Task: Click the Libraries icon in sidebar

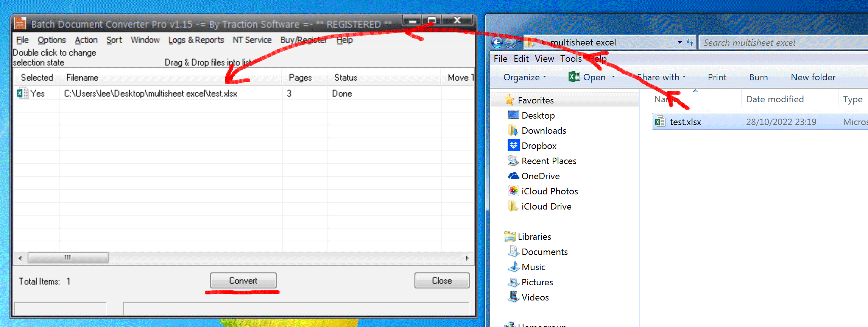Action: 510,236
